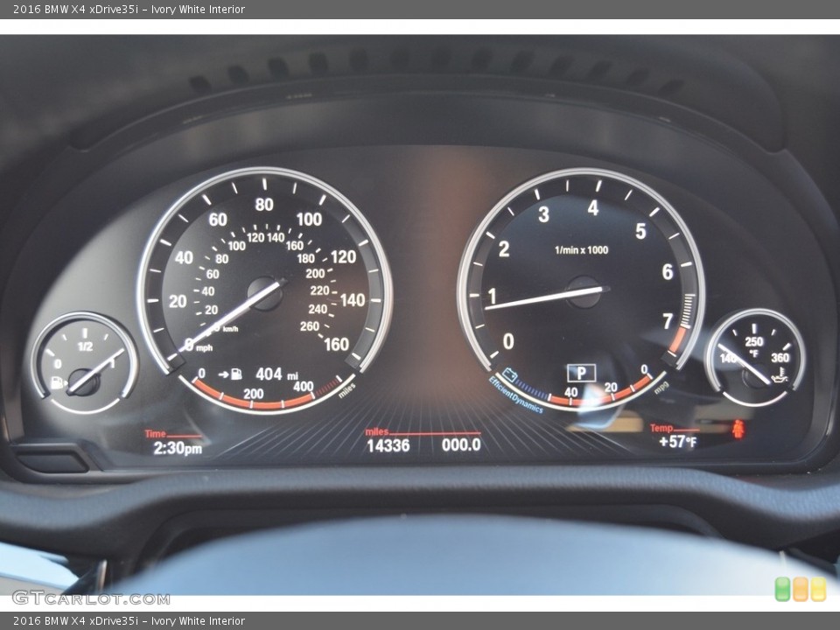Select the 80 mph mark on speedometer
The height and width of the screenshot is (630, 840).
coord(264,205)
